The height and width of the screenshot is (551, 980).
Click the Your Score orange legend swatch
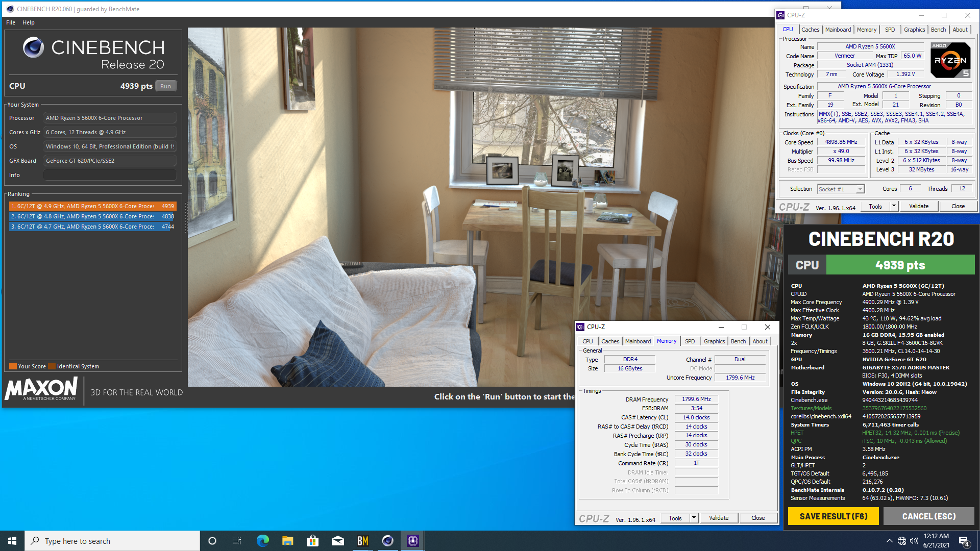13,366
